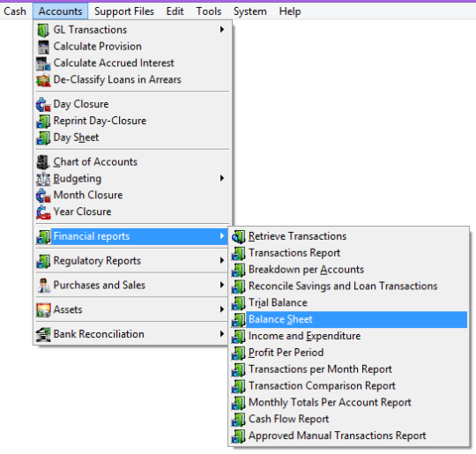Select the Month Closure text

point(88,195)
